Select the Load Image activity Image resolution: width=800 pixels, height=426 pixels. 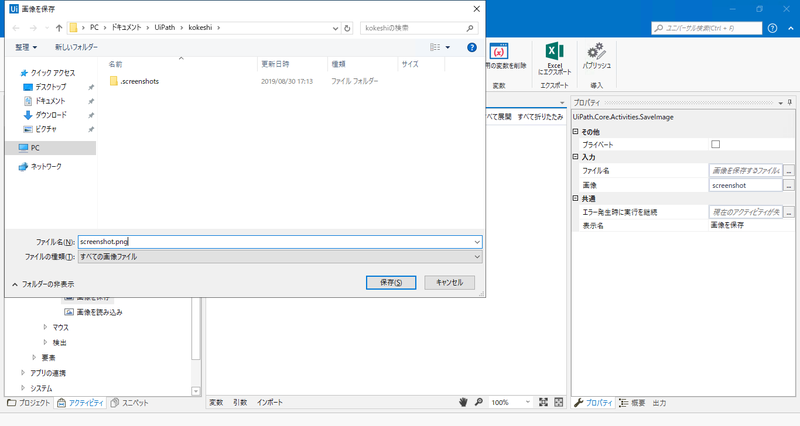[x=93, y=312]
